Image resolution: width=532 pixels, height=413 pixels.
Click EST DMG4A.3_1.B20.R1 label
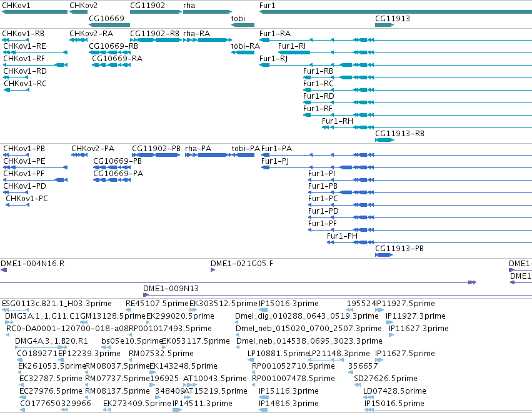coord(51,341)
